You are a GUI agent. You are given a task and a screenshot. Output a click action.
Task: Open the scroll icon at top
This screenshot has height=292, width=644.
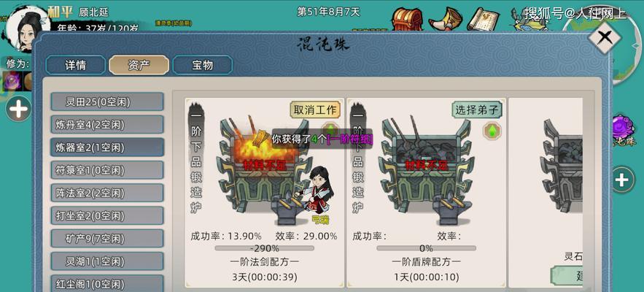tap(484, 19)
